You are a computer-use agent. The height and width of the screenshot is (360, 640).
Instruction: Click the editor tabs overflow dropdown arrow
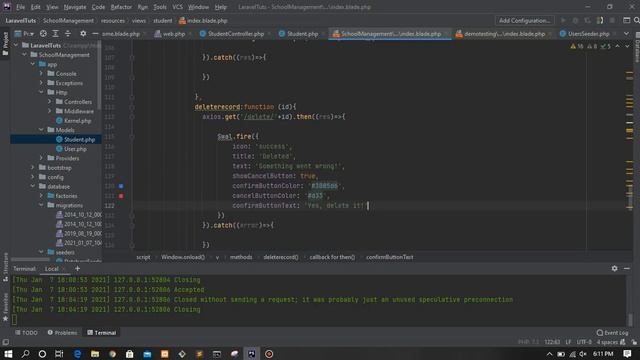(627, 34)
